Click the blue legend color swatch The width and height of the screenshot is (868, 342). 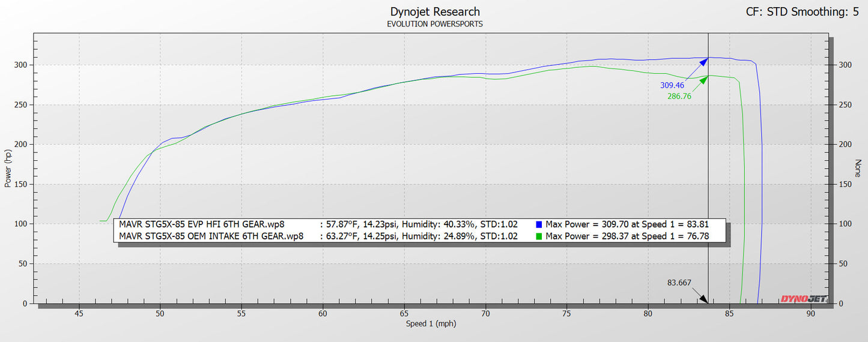[x=539, y=224]
